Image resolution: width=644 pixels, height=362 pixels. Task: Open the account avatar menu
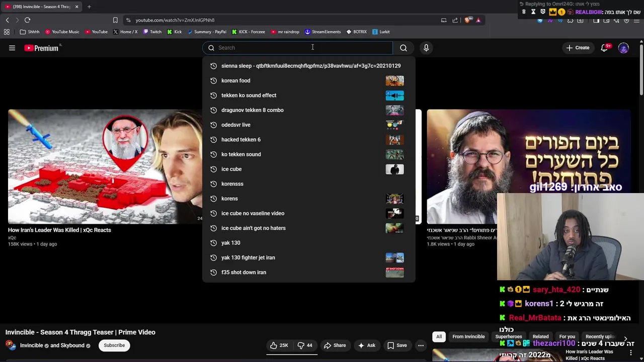click(623, 48)
